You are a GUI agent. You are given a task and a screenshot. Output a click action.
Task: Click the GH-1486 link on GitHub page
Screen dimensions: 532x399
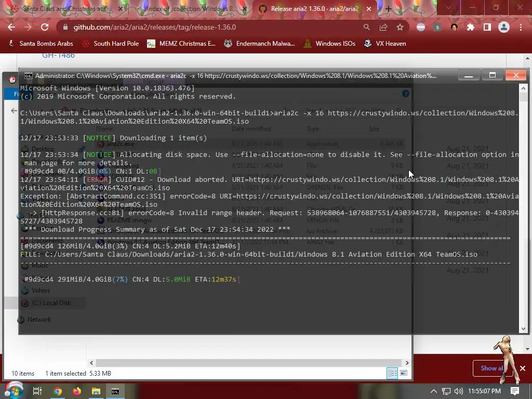58,56
